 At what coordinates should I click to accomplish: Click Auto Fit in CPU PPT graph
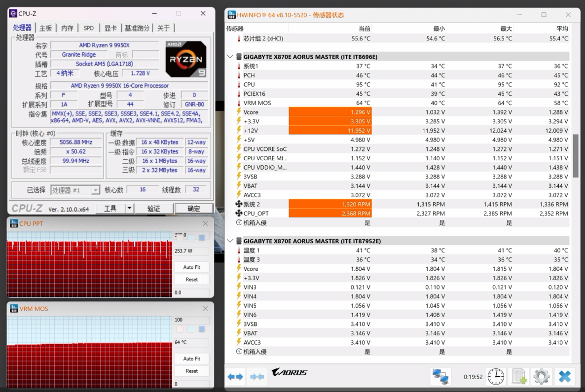click(x=191, y=267)
